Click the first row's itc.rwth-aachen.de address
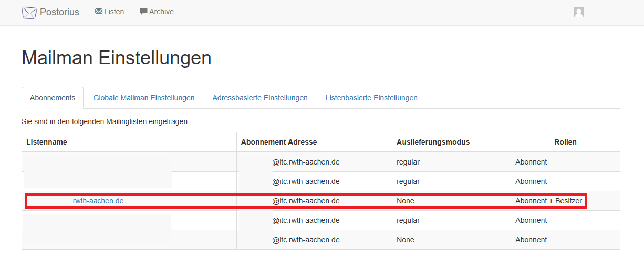Image resolution: width=644 pixels, height=266 pixels. [x=306, y=162]
